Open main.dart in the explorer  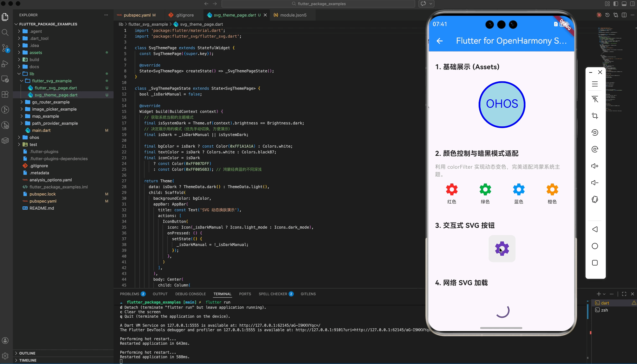pos(41,130)
